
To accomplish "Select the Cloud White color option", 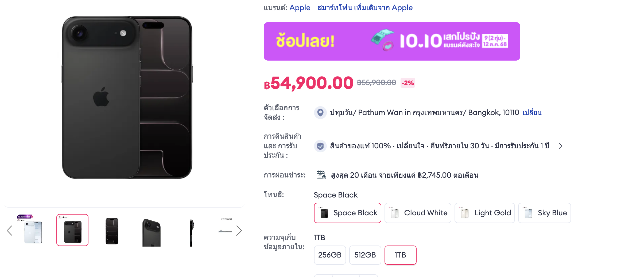I will click(418, 213).
